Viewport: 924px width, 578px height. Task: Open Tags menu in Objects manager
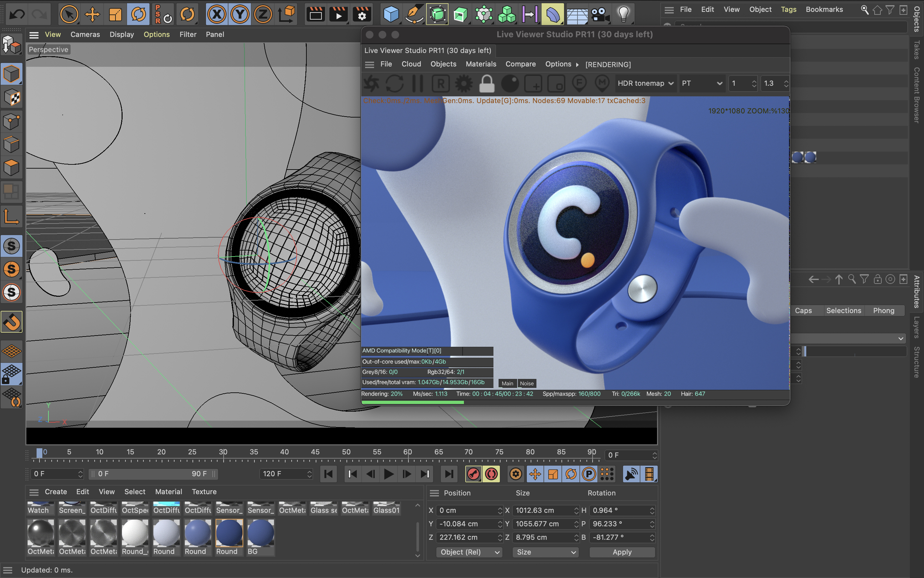789,9
